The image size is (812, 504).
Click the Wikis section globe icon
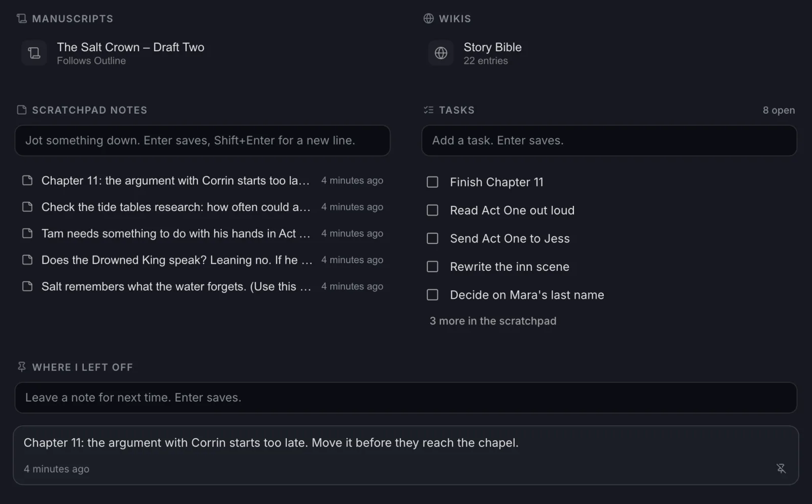coord(428,19)
